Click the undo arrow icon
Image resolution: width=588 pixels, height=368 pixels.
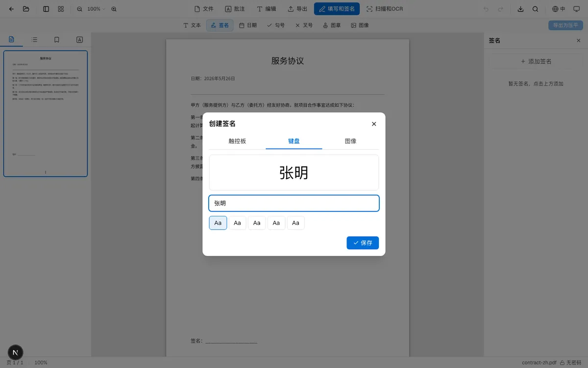coord(486,9)
